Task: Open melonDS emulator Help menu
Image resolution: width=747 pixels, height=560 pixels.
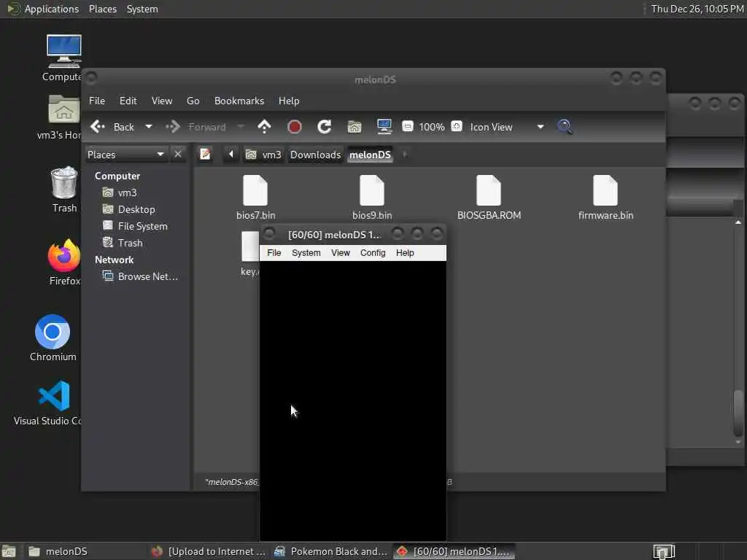Action: tap(405, 253)
